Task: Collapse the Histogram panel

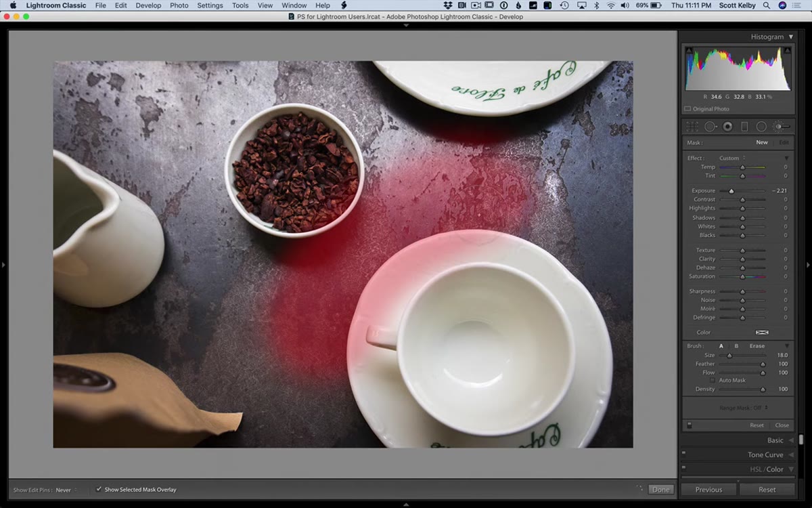Action: (x=790, y=37)
